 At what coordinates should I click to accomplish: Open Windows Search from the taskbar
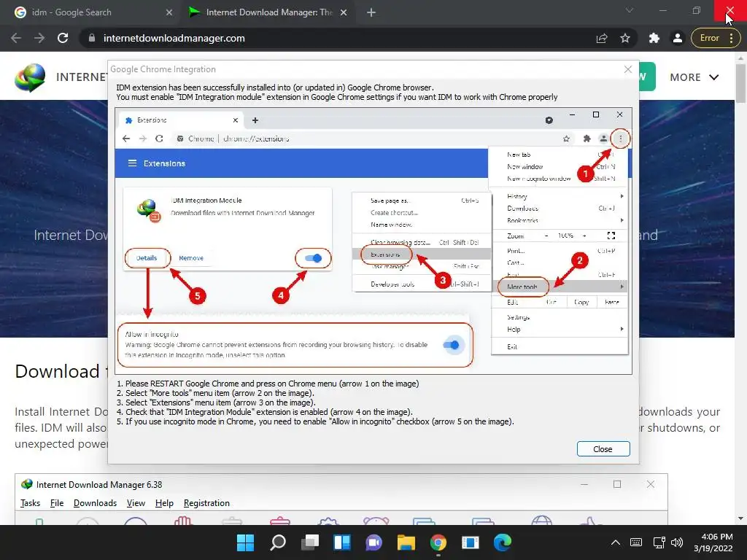[278, 542]
